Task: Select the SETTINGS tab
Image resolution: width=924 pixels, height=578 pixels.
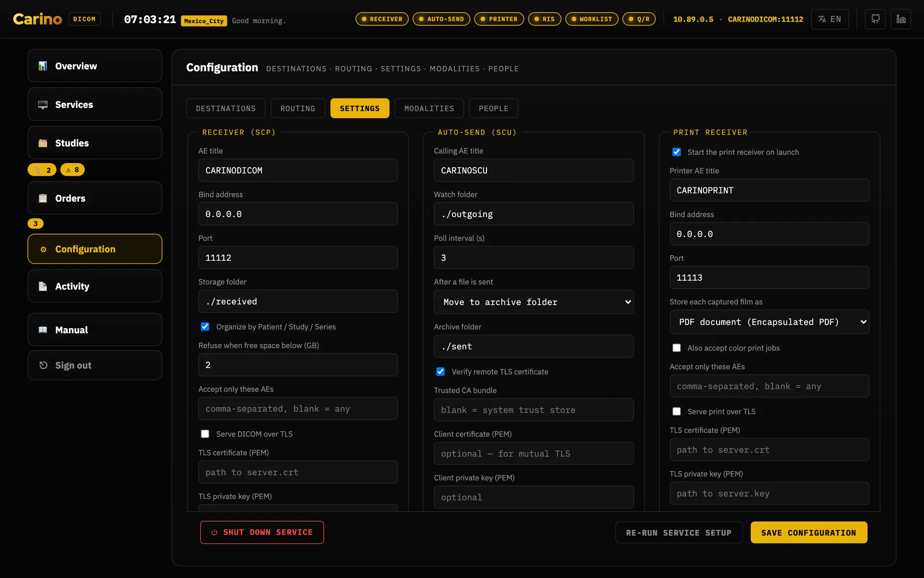Action: click(359, 108)
